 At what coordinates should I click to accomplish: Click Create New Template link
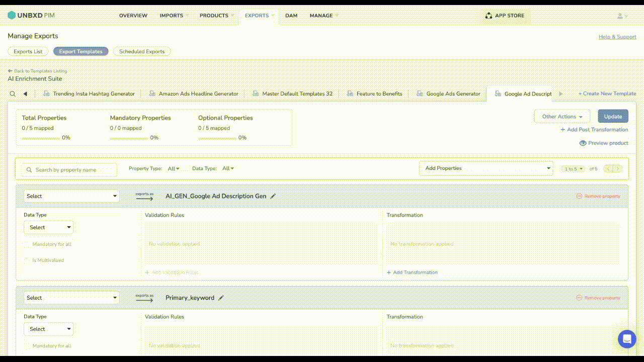(607, 94)
